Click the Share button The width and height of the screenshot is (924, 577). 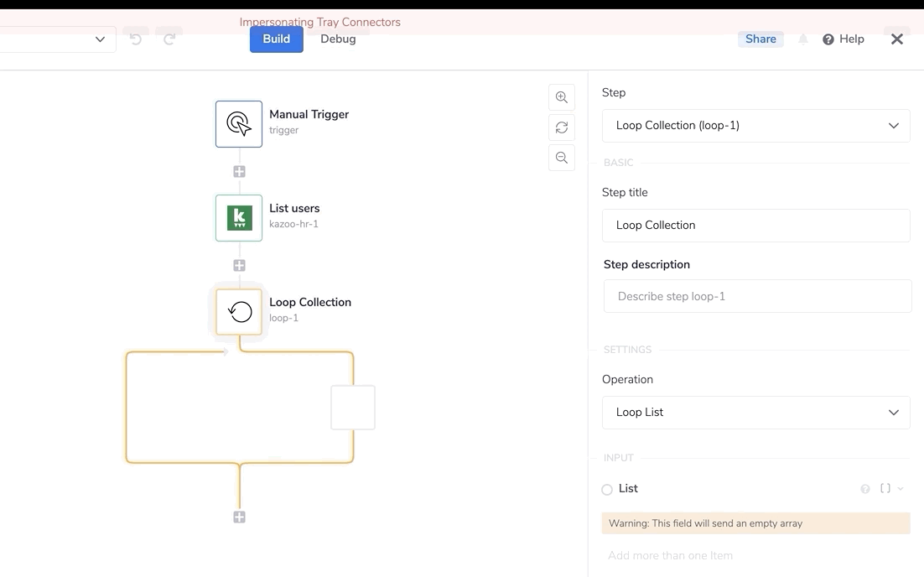click(x=760, y=39)
